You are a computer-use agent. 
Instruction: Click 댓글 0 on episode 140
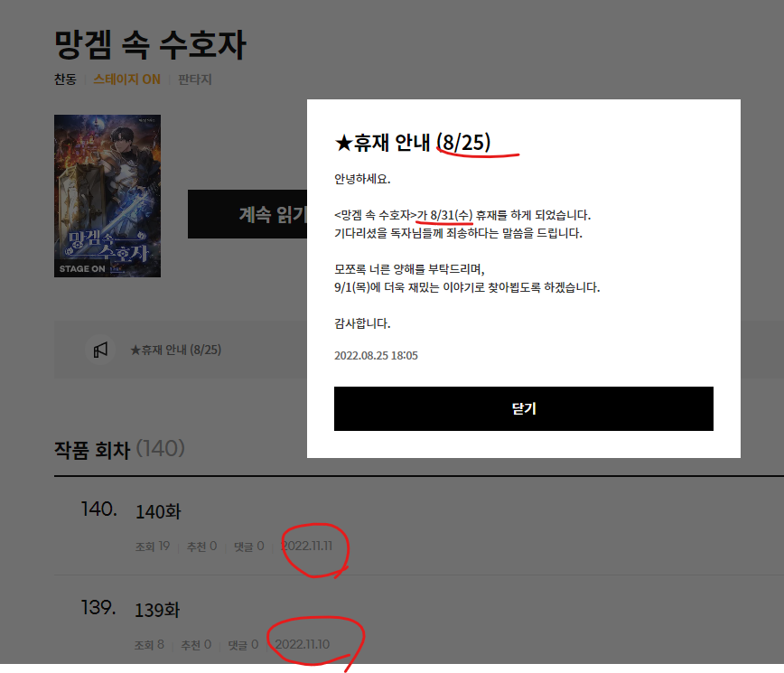(x=249, y=547)
